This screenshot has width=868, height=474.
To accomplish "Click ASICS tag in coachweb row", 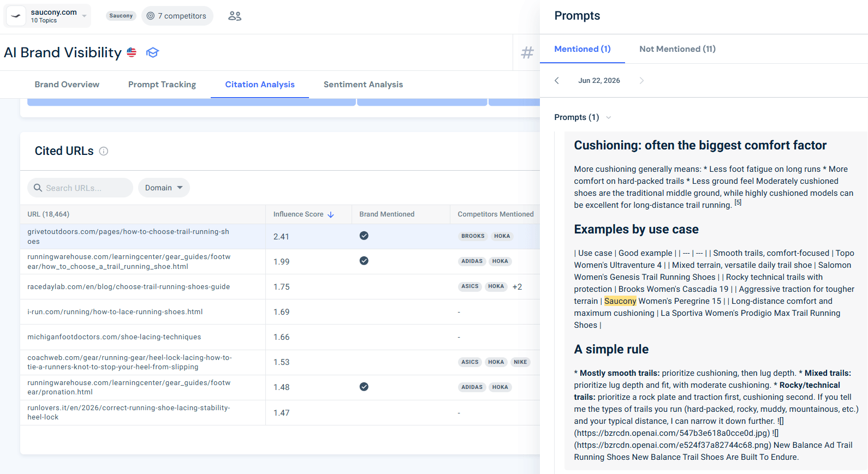I will point(470,362).
